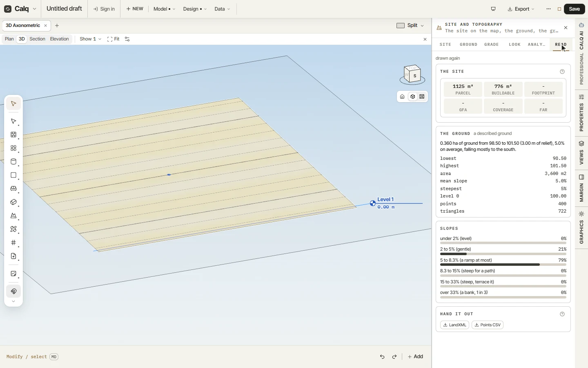Open the chart analysis tool
Viewport: 588px width, 368px height.
pyautogui.click(x=13, y=274)
